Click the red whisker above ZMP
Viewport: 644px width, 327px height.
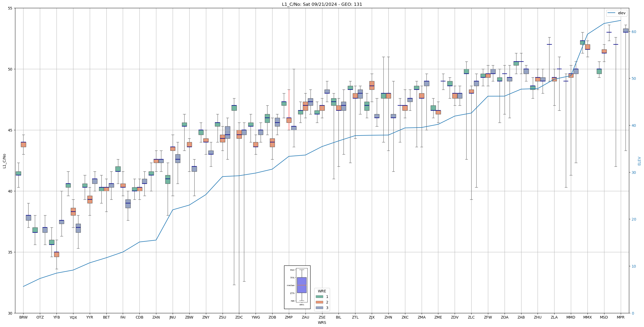click(x=289, y=104)
